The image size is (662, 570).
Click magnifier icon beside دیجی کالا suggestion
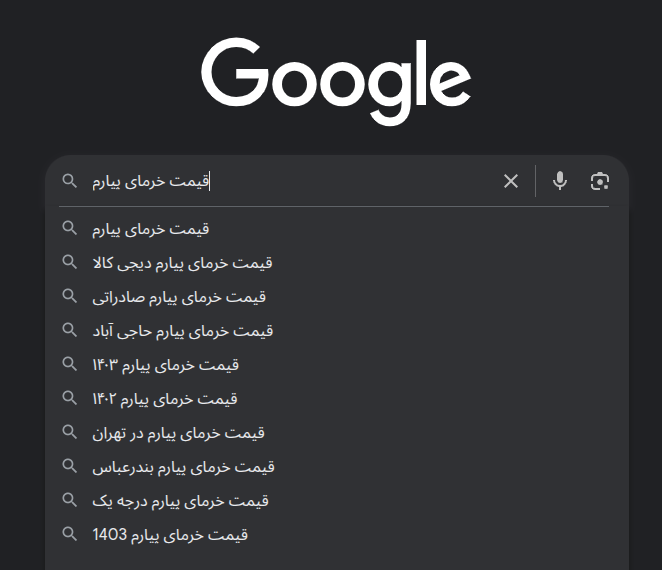pyautogui.click(x=70, y=262)
